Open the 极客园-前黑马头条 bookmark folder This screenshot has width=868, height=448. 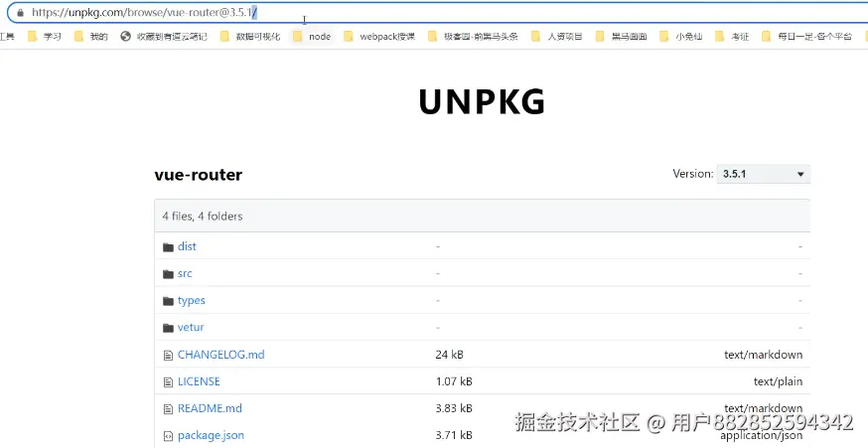tap(474, 37)
